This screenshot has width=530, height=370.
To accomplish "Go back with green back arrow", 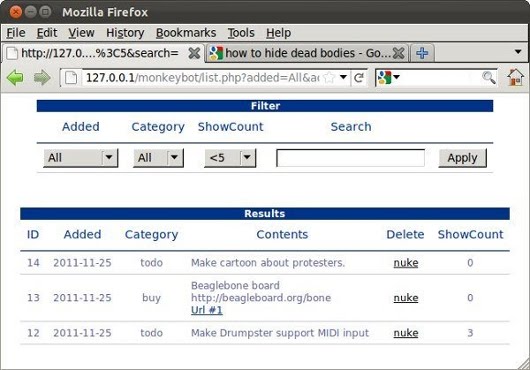I will click(x=15, y=78).
